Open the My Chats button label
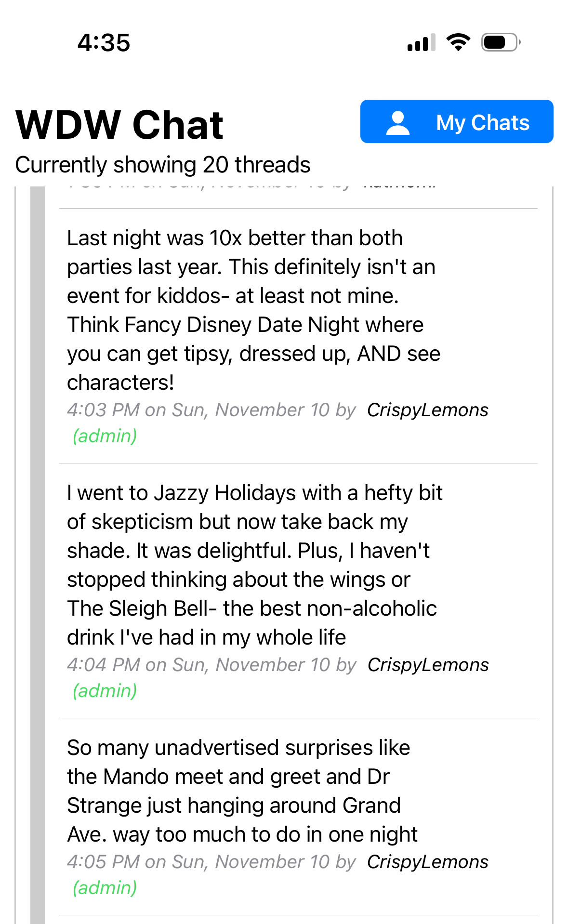Image resolution: width=568 pixels, height=924 pixels. click(482, 122)
